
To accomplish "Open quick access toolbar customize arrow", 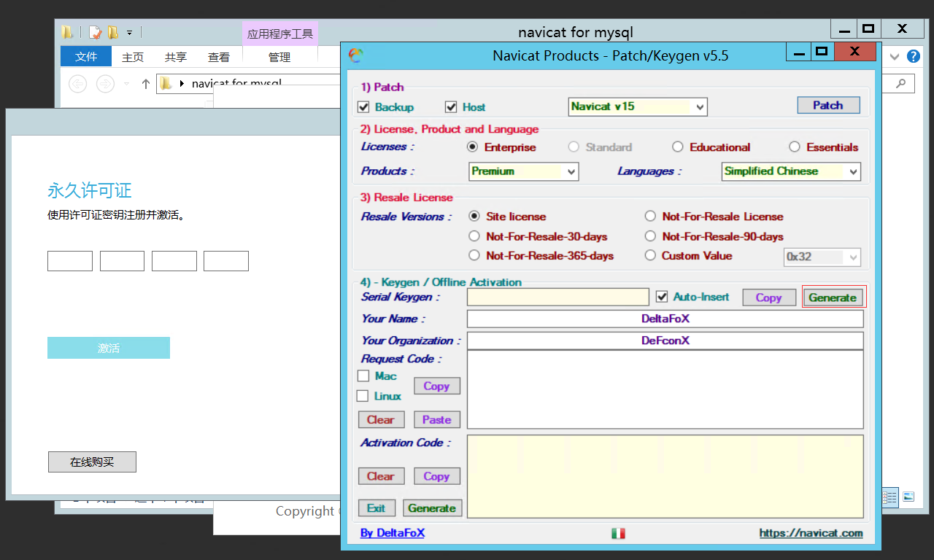I will click(x=129, y=32).
